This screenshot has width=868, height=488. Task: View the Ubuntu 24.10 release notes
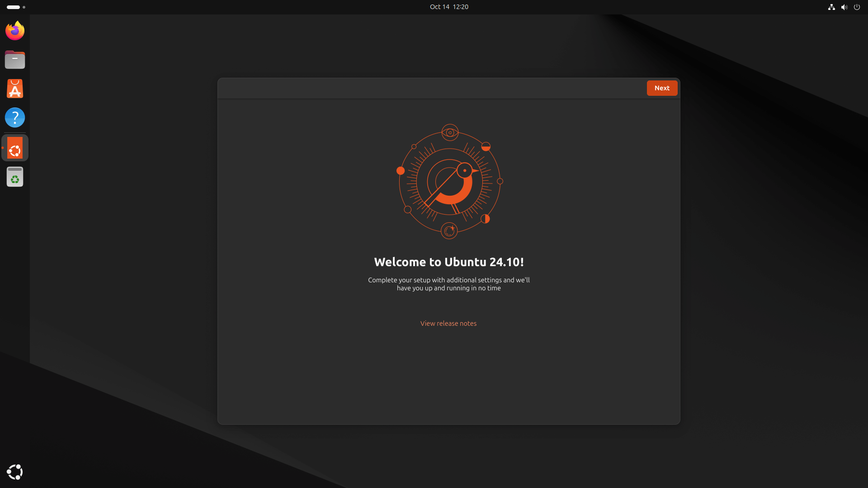(448, 324)
